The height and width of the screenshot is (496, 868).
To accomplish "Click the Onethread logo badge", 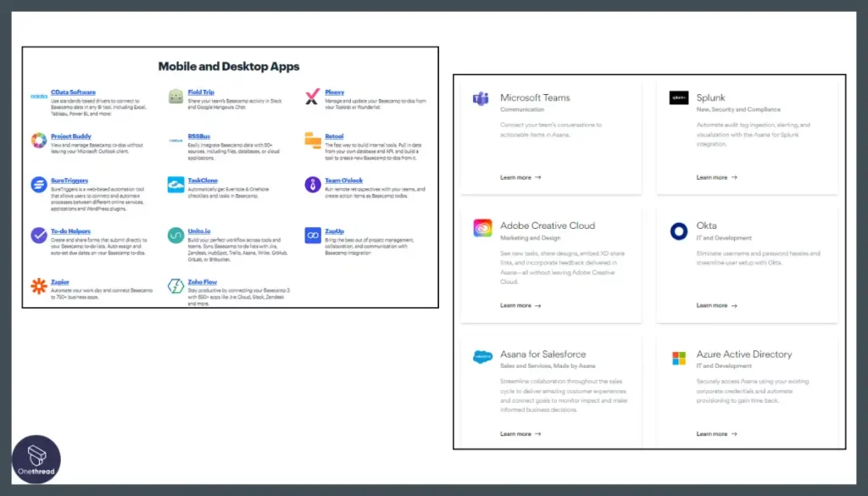I will (x=36, y=460).
